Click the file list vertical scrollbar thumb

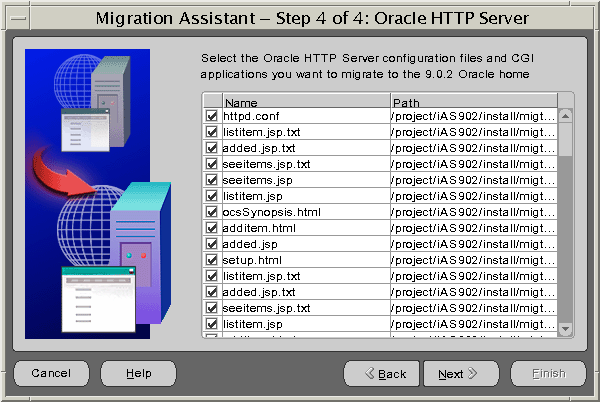coord(566,140)
